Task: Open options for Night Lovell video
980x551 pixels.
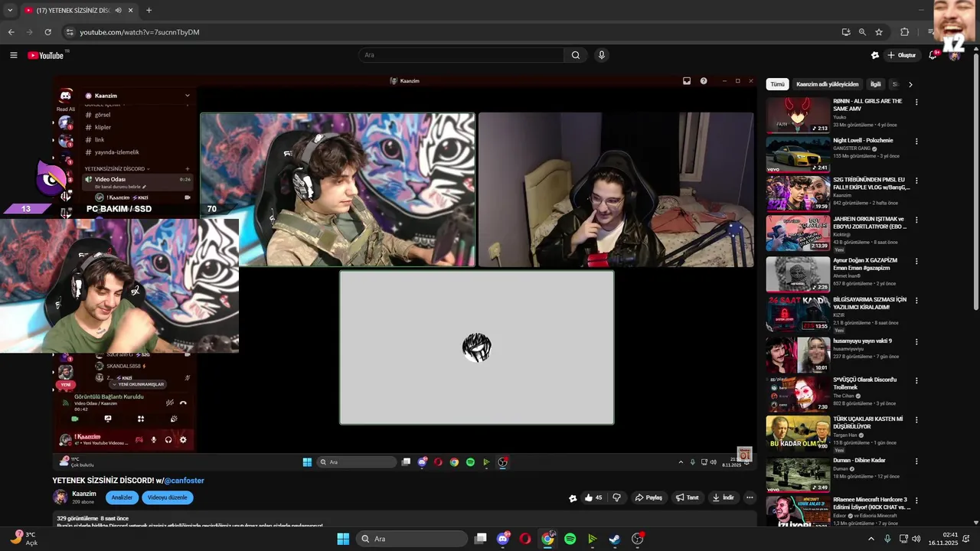Action: (x=916, y=141)
